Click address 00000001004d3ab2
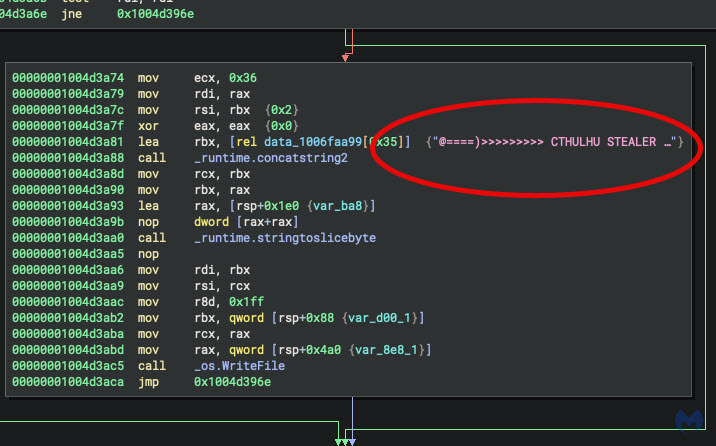 [x=68, y=318]
